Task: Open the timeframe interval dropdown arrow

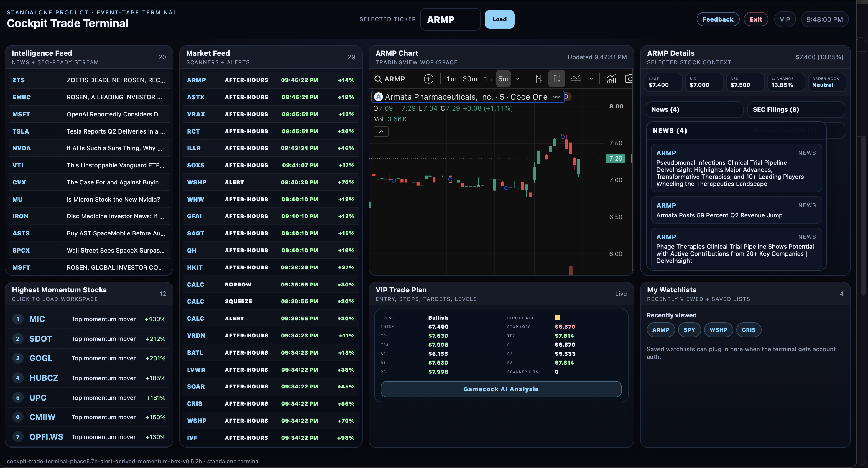Action: [517, 79]
